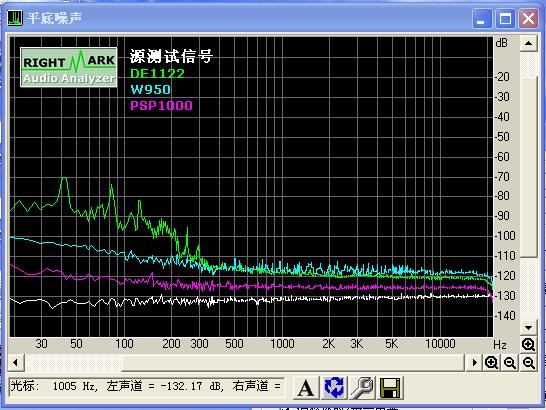Click the horizontal scrollbar left arrow
Viewport: 546px width, 410px height.
tap(15, 363)
